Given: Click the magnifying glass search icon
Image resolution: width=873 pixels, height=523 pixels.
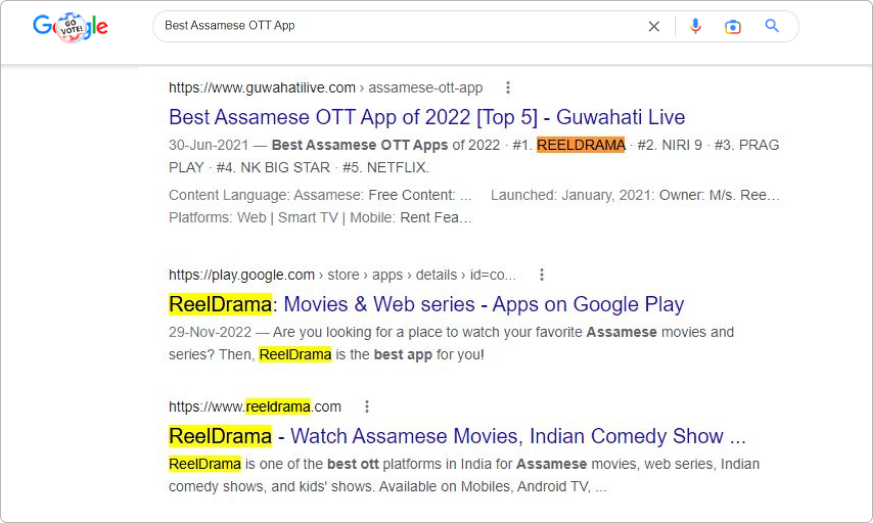Looking at the screenshot, I should (772, 26).
